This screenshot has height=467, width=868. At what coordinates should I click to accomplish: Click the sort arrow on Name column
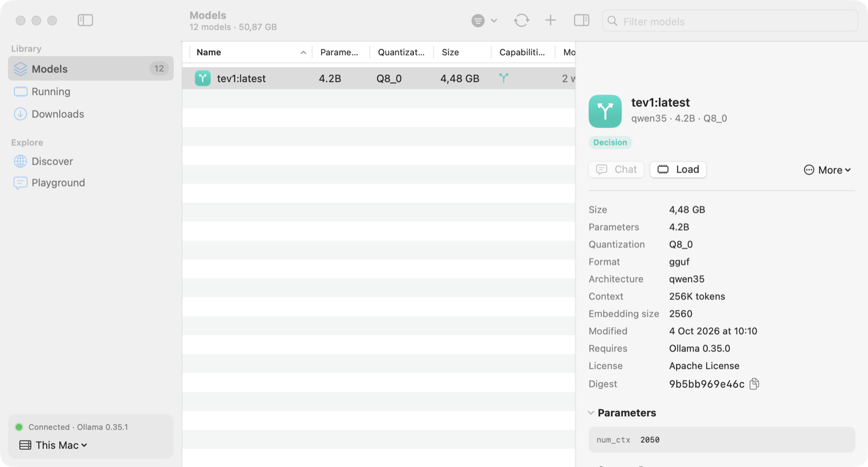[x=303, y=53]
